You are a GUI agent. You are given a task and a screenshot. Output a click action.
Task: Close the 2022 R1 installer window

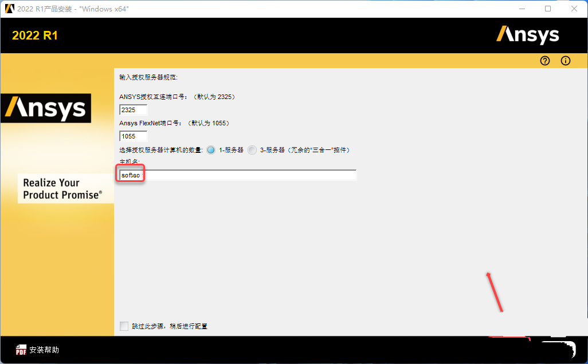click(x=574, y=9)
